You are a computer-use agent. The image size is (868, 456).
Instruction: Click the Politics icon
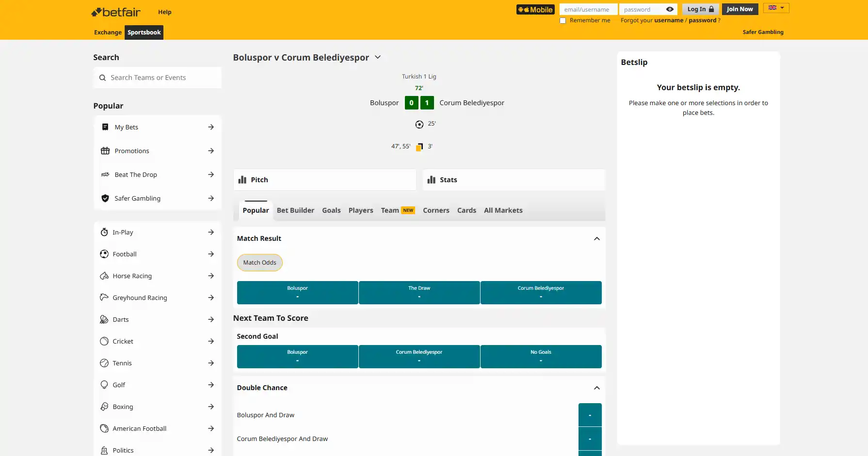[x=104, y=450]
